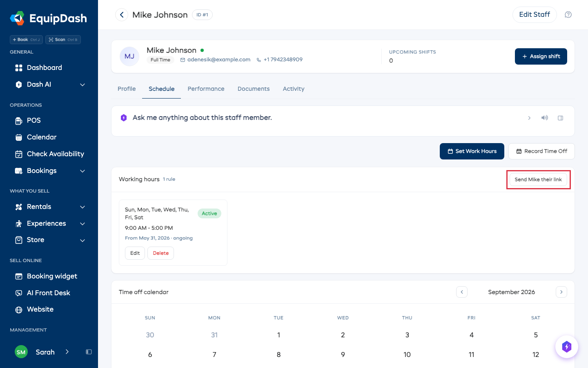Expand the Rentals submenu chevron
Screen dimensions: 588x368
[x=82, y=207]
